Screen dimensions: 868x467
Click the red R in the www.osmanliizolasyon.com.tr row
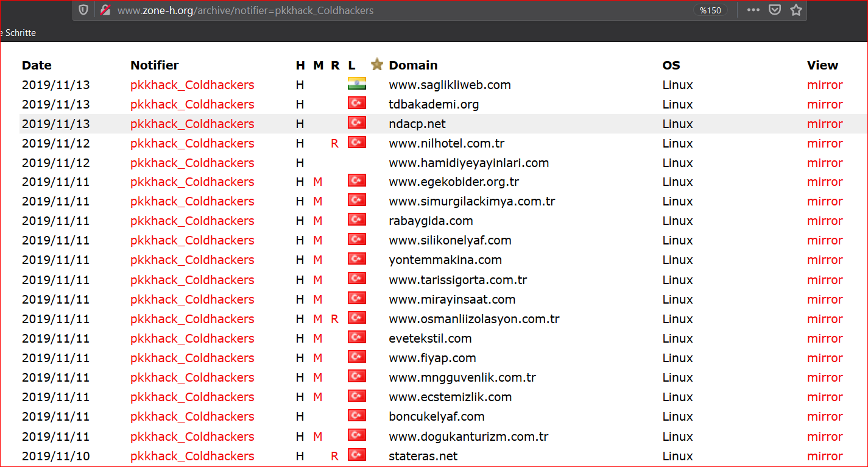pos(334,319)
